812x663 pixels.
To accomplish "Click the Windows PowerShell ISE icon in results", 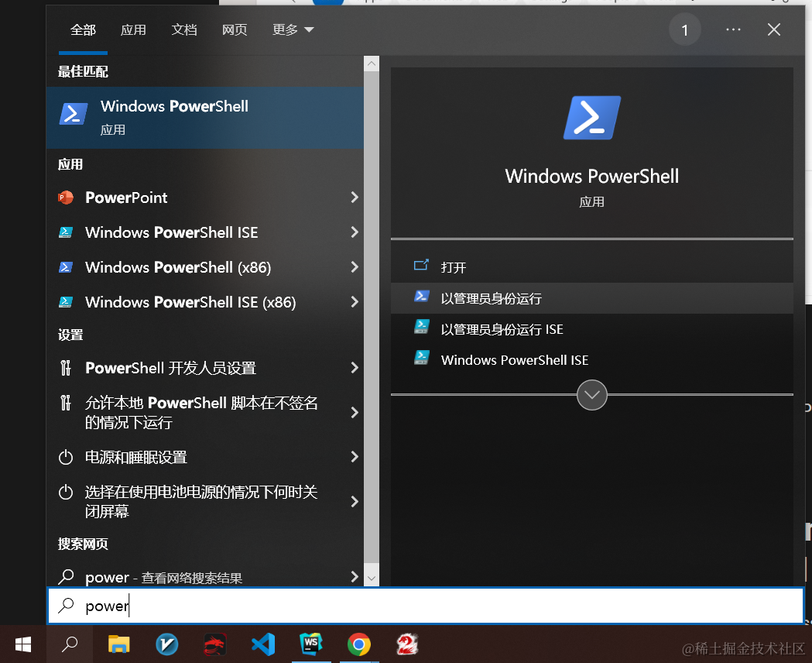I will click(x=66, y=232).
